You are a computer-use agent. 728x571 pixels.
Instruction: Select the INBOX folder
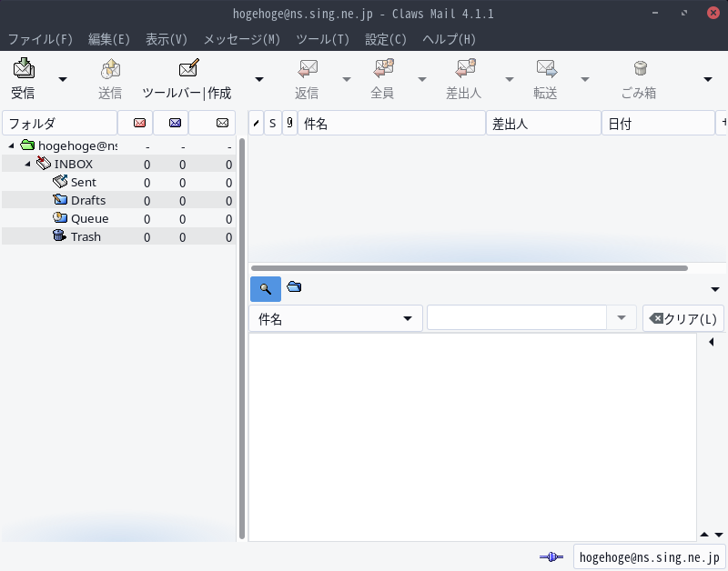(x=118, y=165)
